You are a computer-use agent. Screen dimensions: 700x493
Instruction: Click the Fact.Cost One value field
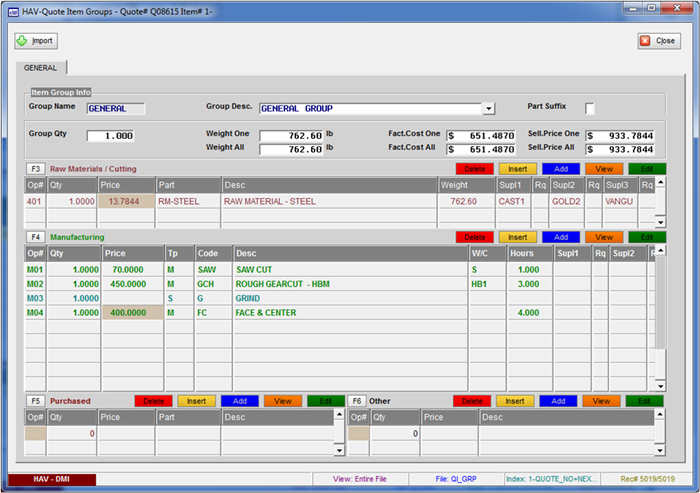click(x=481, y=136)
